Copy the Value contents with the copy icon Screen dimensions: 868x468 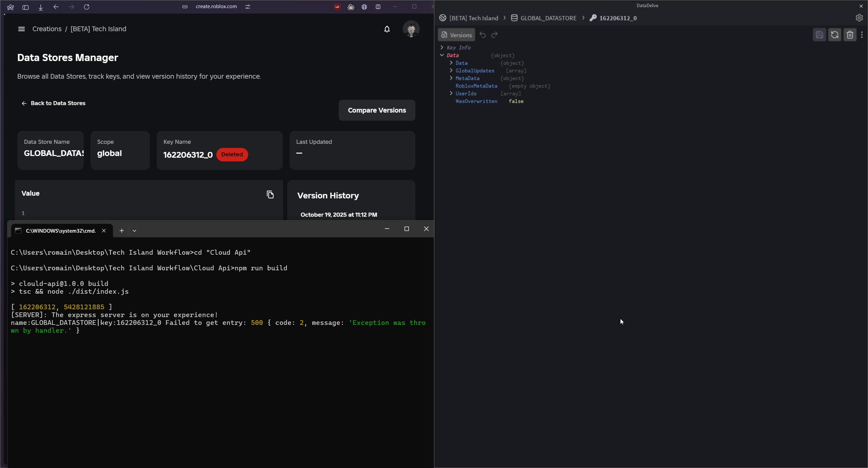pyautogui.click(x=270, y=194)
